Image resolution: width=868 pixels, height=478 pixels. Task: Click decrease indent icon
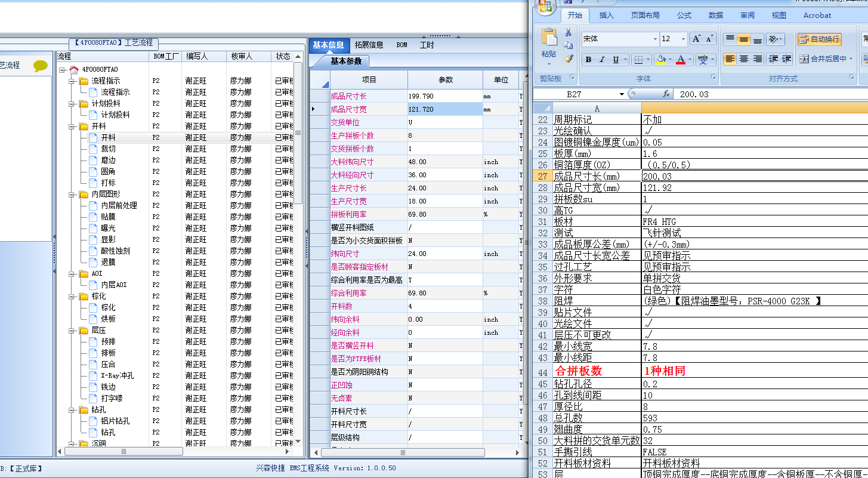(773, 59)
